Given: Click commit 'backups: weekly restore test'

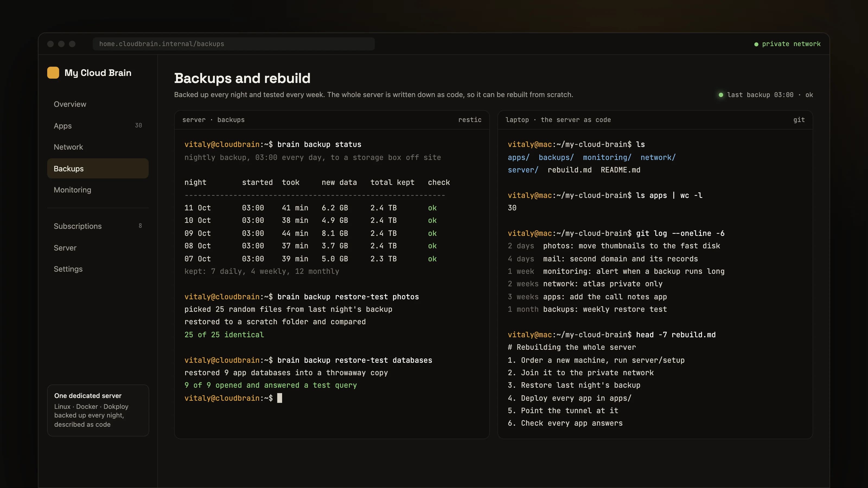Looking at the screenshot, I should click(605, 309).
